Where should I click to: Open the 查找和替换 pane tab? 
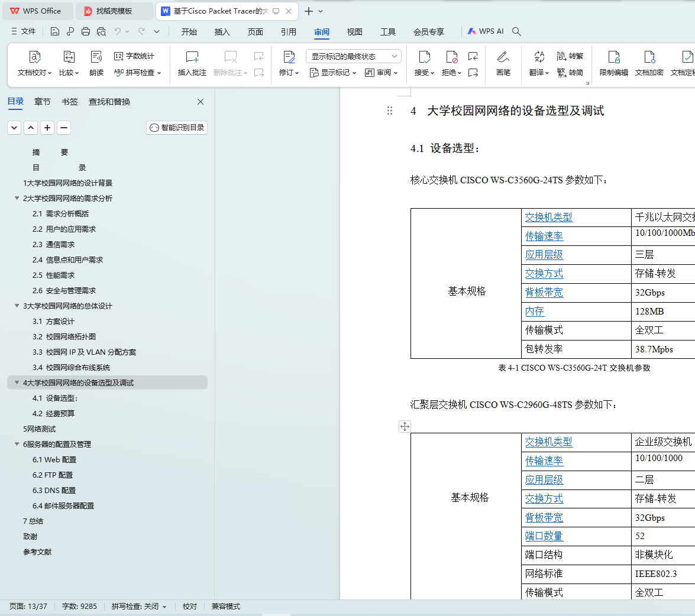[x=109, y=102]
